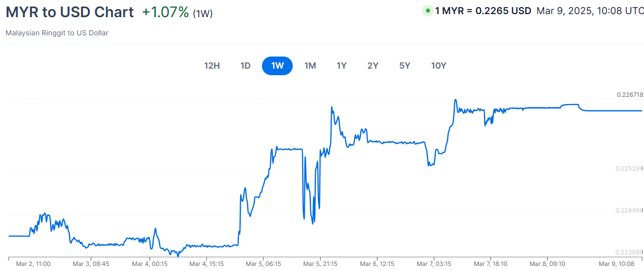Switch to the 12H time range
The height and width of the screenshot is (270, 644).
[x=212, y=66]
